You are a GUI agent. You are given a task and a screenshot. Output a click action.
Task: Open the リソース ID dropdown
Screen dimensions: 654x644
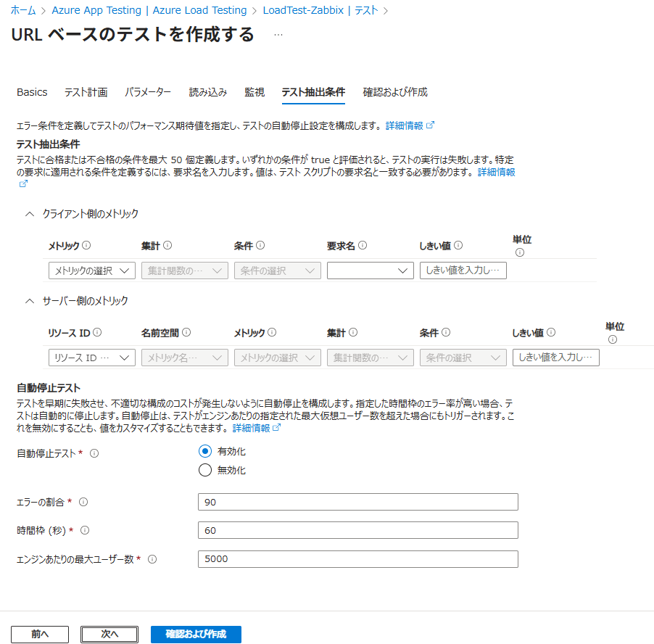coord(91,358)
